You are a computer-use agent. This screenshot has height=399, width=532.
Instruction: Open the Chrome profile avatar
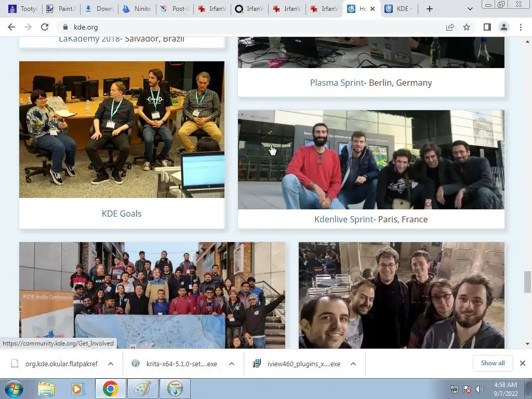tap(504, 27)
